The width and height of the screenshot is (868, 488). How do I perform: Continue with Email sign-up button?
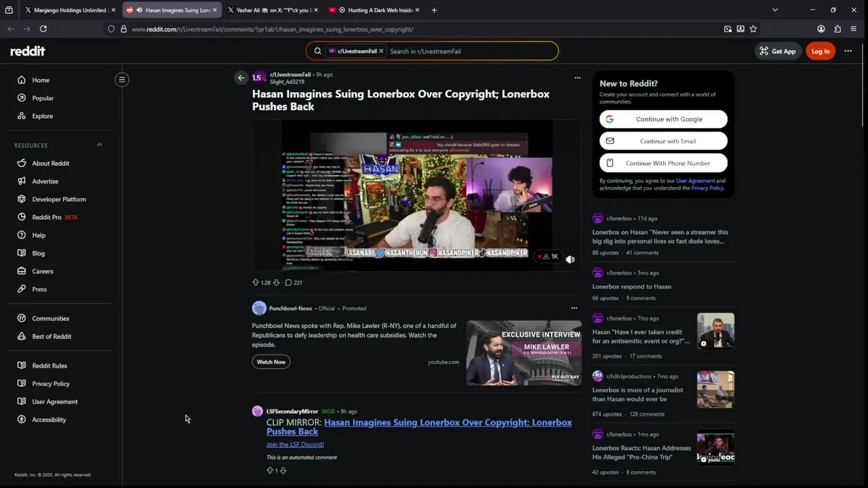pyautogui.click(x=663, y=141)
